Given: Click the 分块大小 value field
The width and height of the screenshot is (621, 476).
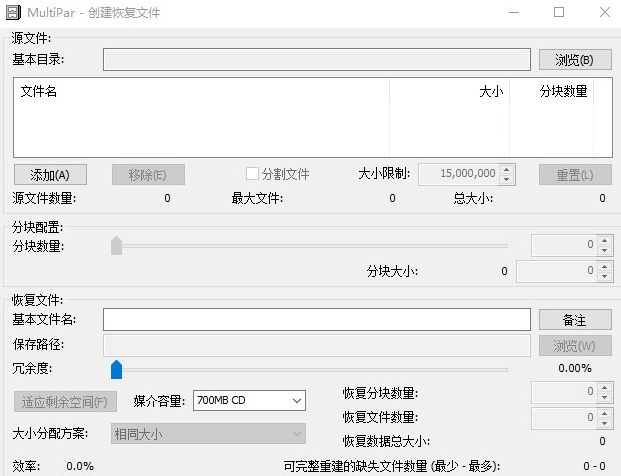Looking at the screenshot, I should (x=556, y=271).
